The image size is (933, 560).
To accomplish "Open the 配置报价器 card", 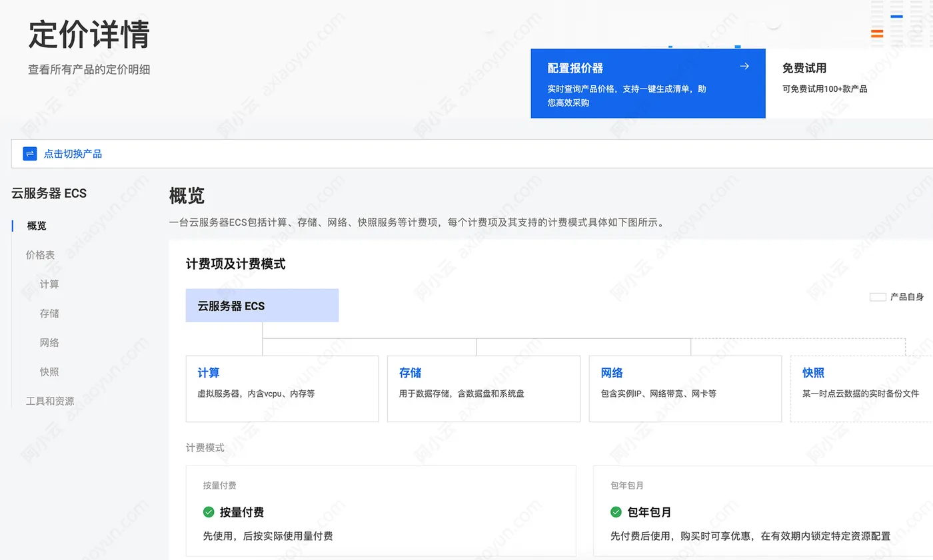I will [648, 83].
